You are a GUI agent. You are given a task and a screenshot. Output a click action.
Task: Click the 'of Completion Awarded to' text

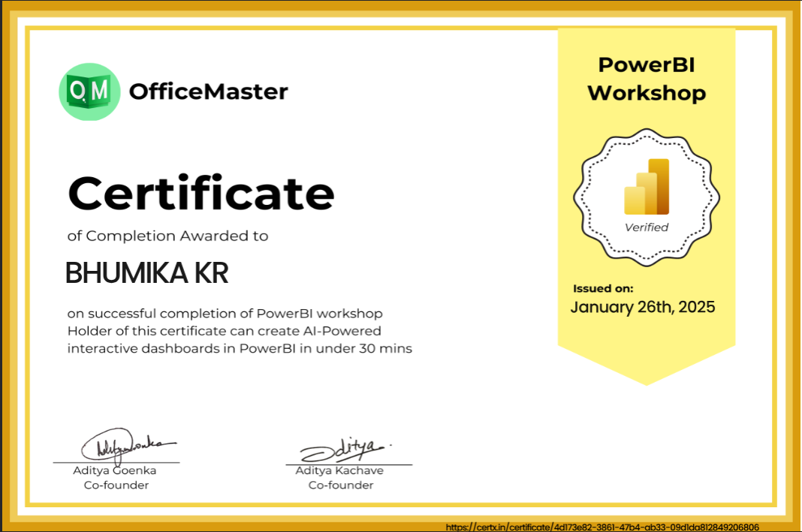[x=167, y=236]
